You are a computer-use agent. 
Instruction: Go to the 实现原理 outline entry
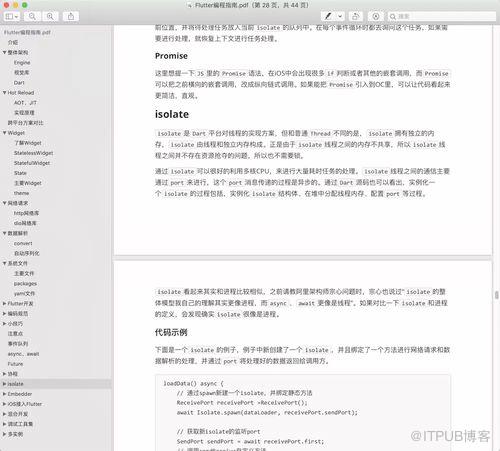point(24,113)
